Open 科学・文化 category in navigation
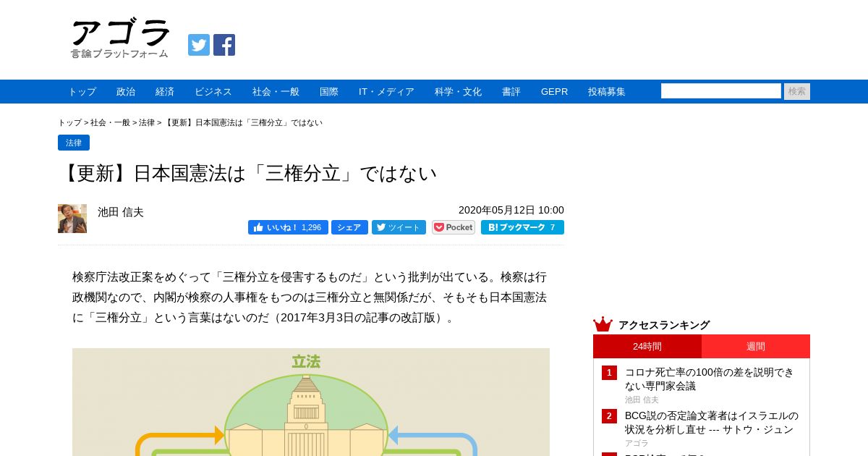 tap(458, 92)
